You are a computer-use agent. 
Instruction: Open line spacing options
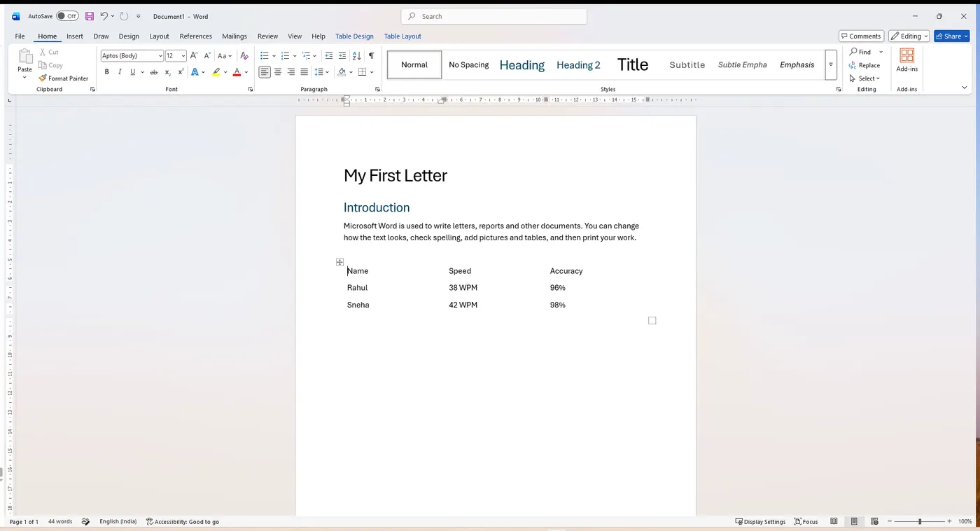(x=322, y=72)
